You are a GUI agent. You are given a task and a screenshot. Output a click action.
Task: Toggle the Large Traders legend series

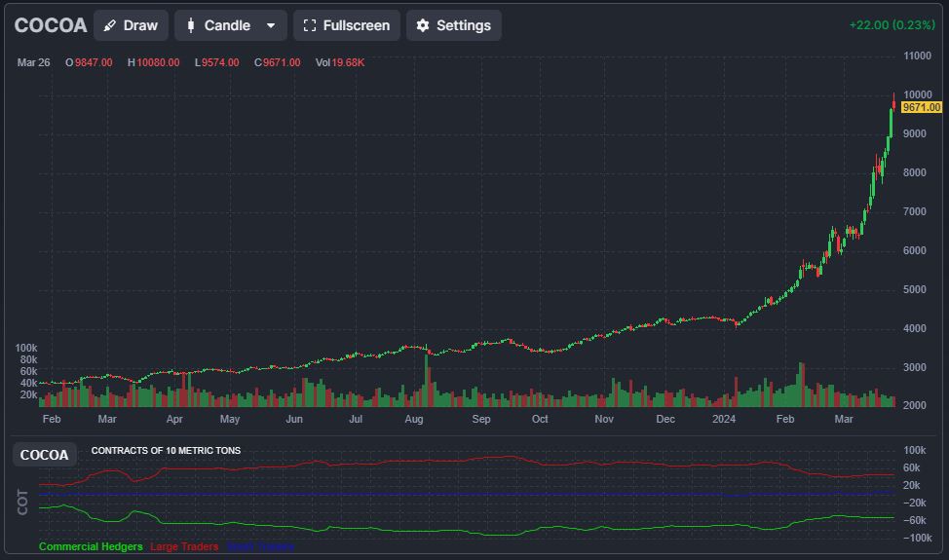tap(184, 547)
